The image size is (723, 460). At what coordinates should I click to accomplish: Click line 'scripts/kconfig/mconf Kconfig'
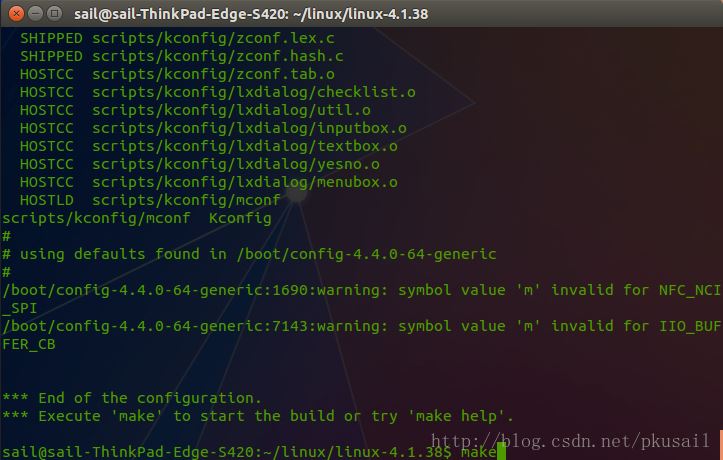pos(137,218)
